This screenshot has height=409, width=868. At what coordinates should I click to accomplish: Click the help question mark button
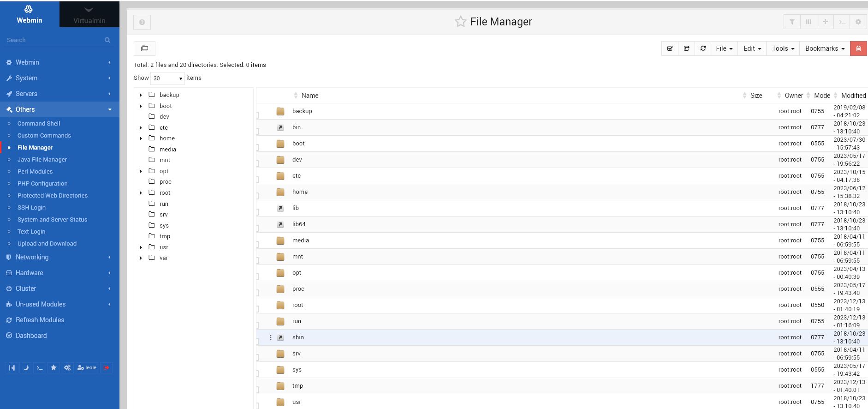pyautogui.click(x=142, y=22)
